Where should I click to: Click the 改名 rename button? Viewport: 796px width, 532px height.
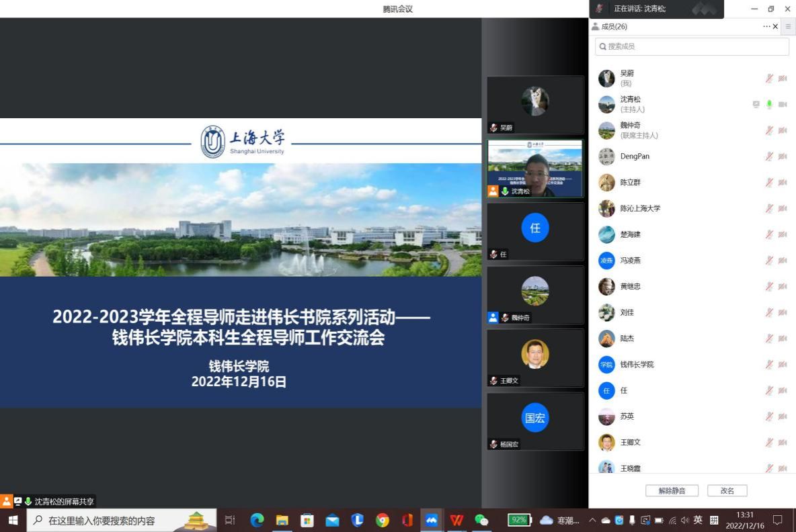click(727, 490)
